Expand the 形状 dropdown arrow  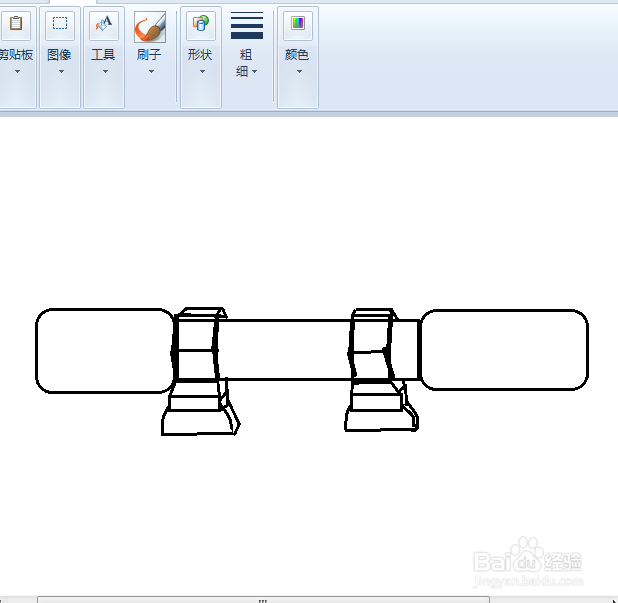[202, 72]
